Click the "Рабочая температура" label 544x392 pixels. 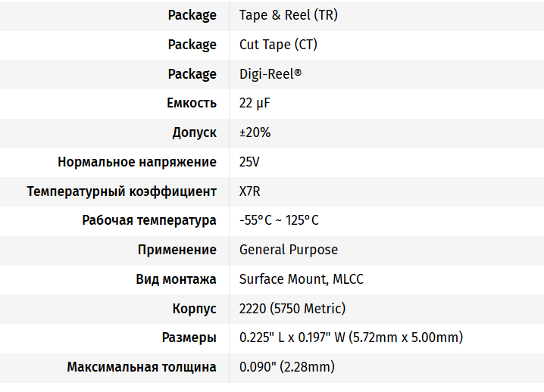pos(149,220)
